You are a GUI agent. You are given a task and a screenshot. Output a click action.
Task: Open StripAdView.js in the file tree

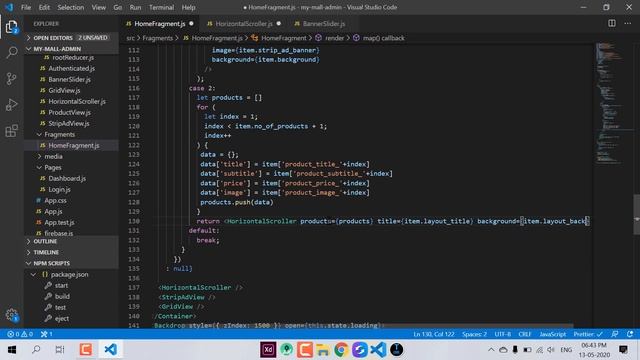coord(69,123)
